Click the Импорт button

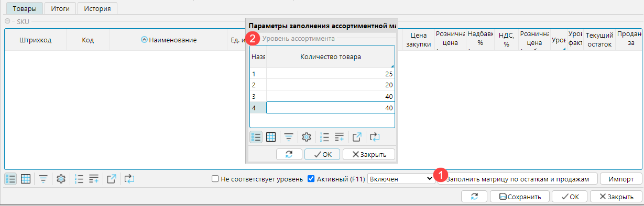click(x=621, y=179)
